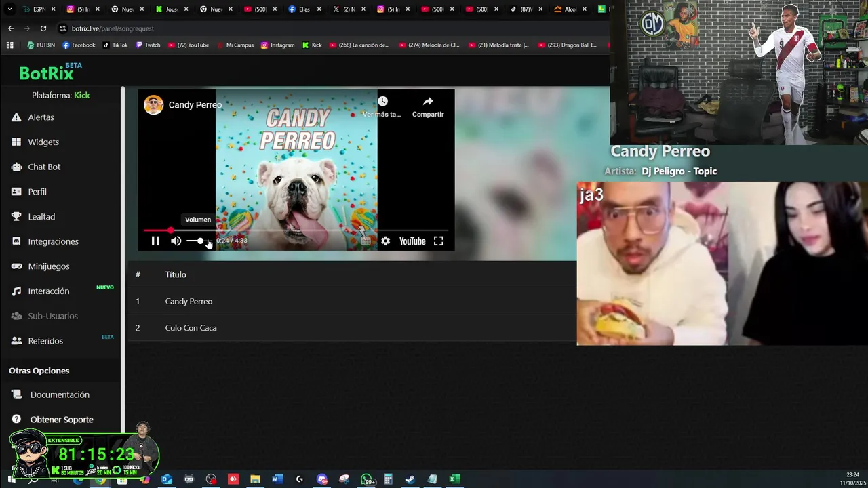
Task: Select the Culo Con Caca row
Action: [353, 328]
